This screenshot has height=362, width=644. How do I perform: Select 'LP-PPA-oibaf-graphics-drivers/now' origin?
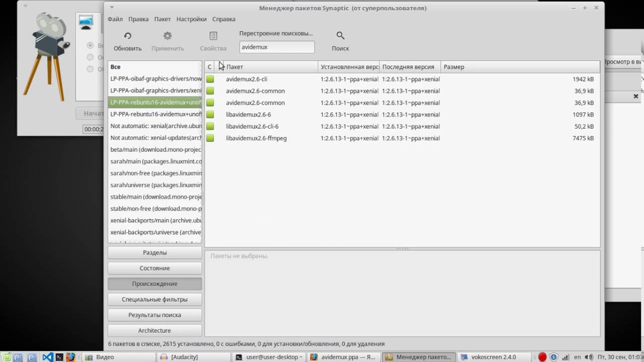[154, 79]
